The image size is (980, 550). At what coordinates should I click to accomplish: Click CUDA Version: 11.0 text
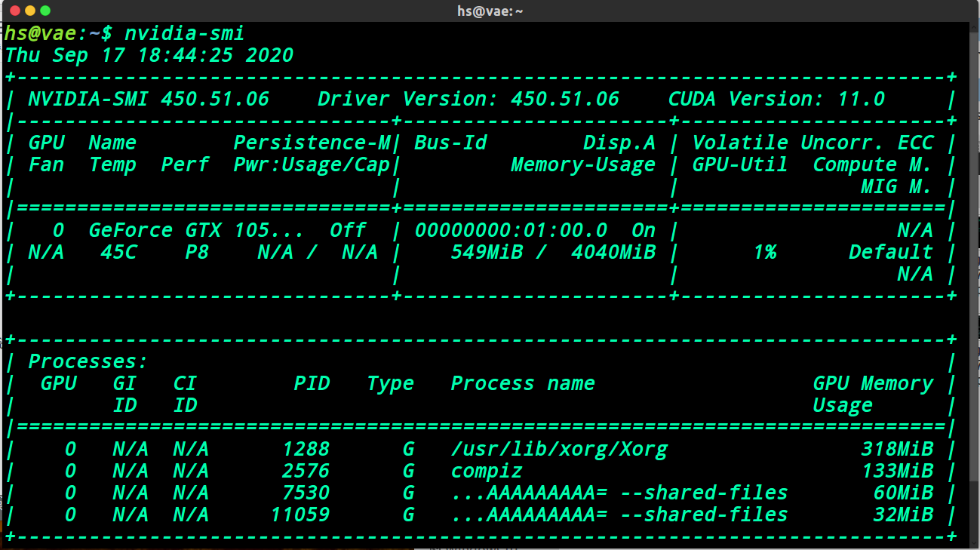click(776, 99)
